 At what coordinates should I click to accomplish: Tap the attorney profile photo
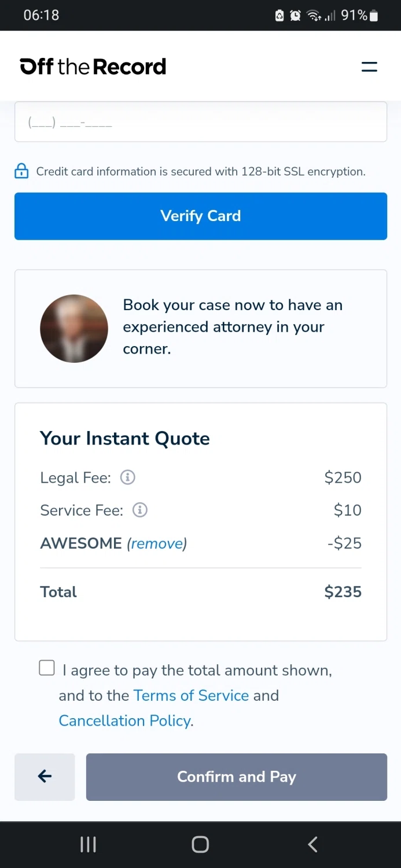pyautogui.click(x=74, y=329)
